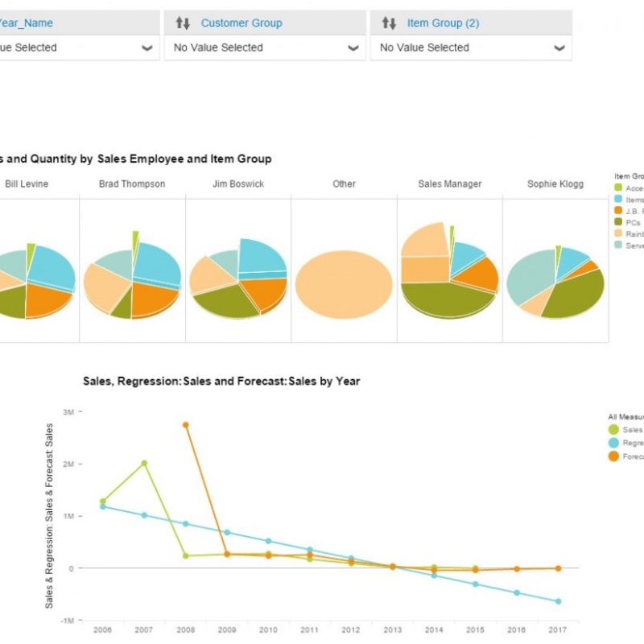Click the 2010 Regression data point
The image size is (644, 644).
[269, 541]
